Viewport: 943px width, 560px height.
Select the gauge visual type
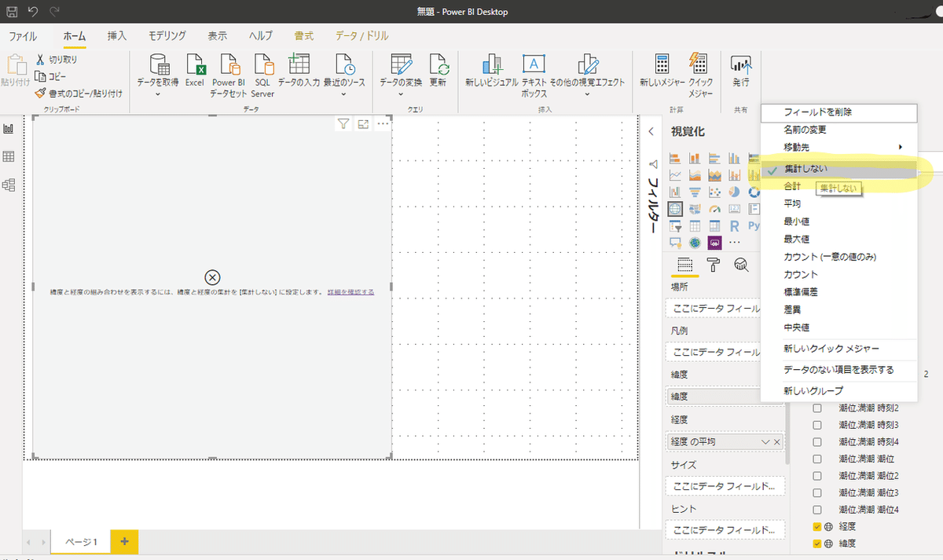click(714, 209)
